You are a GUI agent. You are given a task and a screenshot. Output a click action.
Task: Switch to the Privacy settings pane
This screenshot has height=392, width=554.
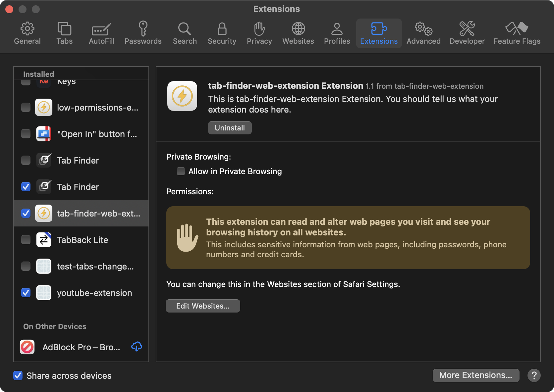(x=259, y=33)
